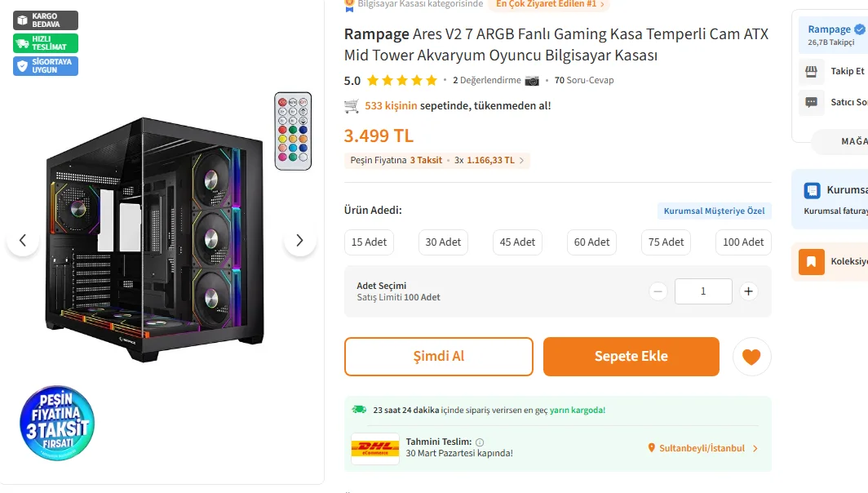
Task: Click the Takip Et store icon
Action: point(811,72)
